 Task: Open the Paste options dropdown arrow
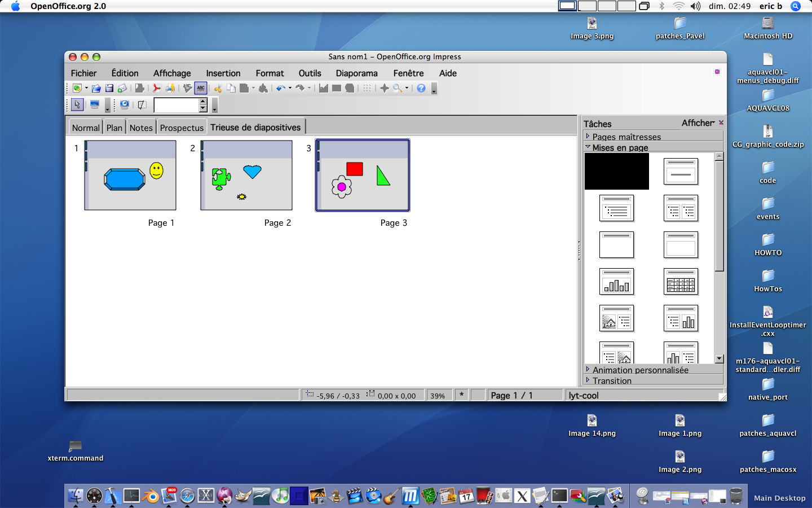pyautogui.click(x=253, y=88)
